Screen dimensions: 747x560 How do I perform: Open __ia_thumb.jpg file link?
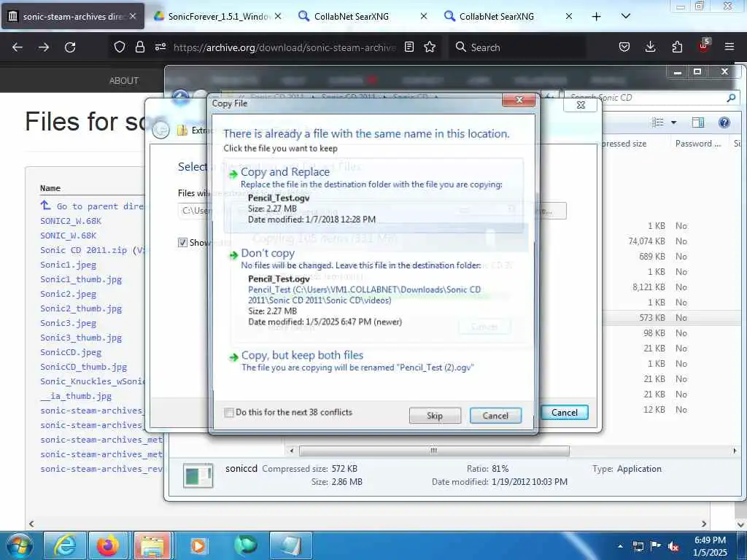[x=76, y=396]
